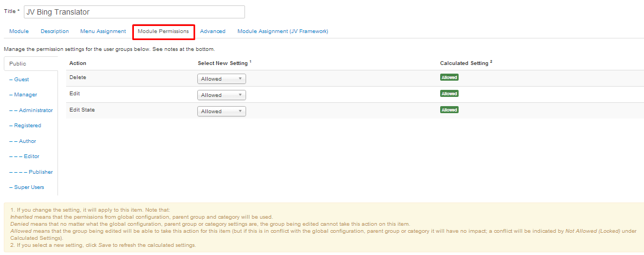Open Module Assignment (JV Framework) tab

[x=282, y=31]
